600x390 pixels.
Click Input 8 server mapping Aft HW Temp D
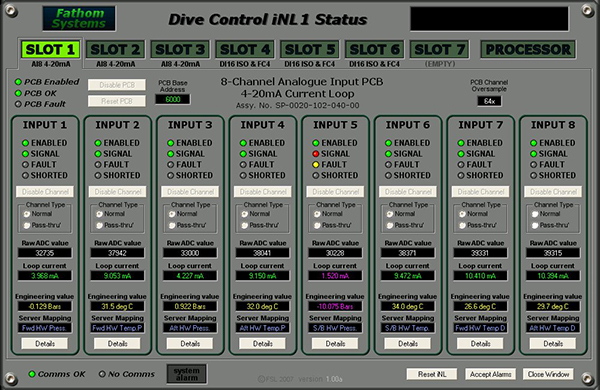(553, 328)
